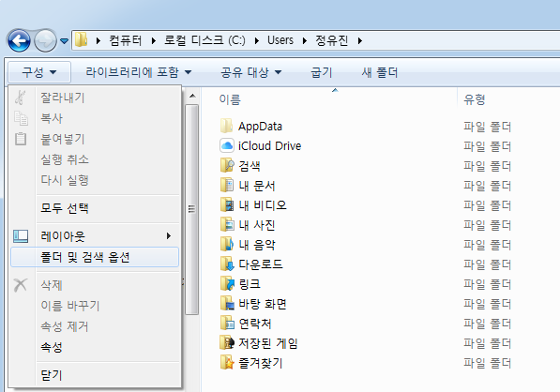Open the 구성 toolbar menu
This screenshot has width=560, height=392.
[x=39, y=72]
